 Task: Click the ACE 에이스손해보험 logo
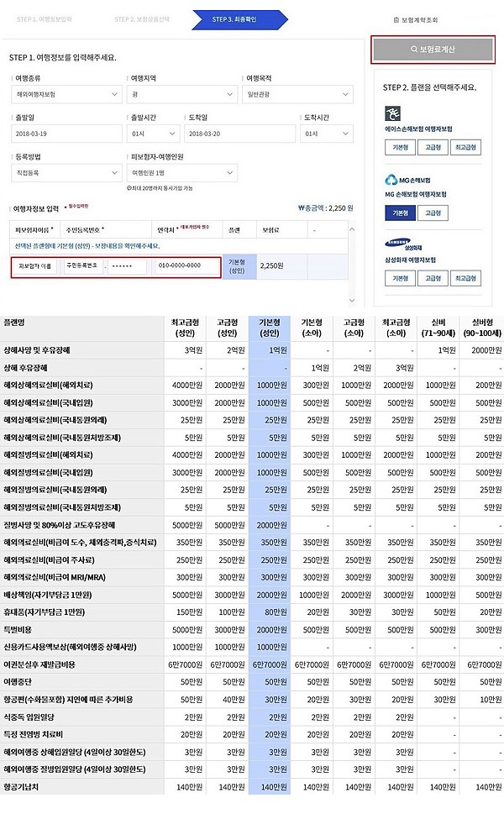tap(394, 114)
